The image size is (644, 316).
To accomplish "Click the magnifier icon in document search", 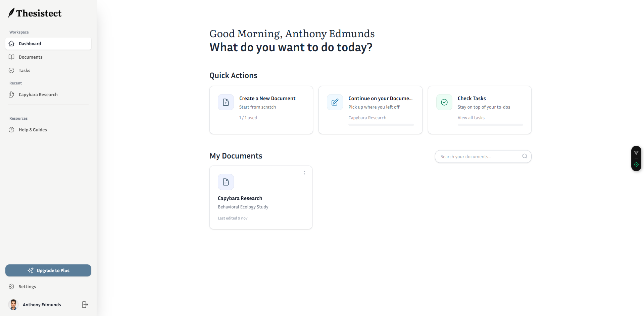I will point(525,156).
